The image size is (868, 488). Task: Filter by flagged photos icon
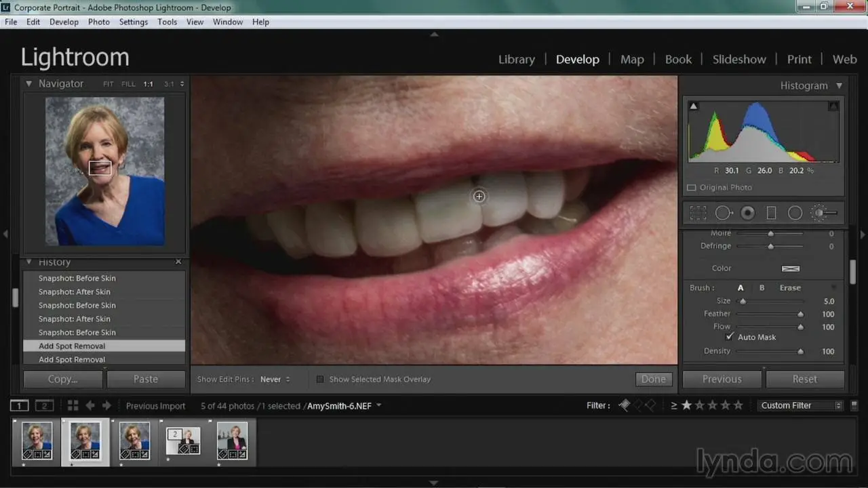tap(625, 405)
